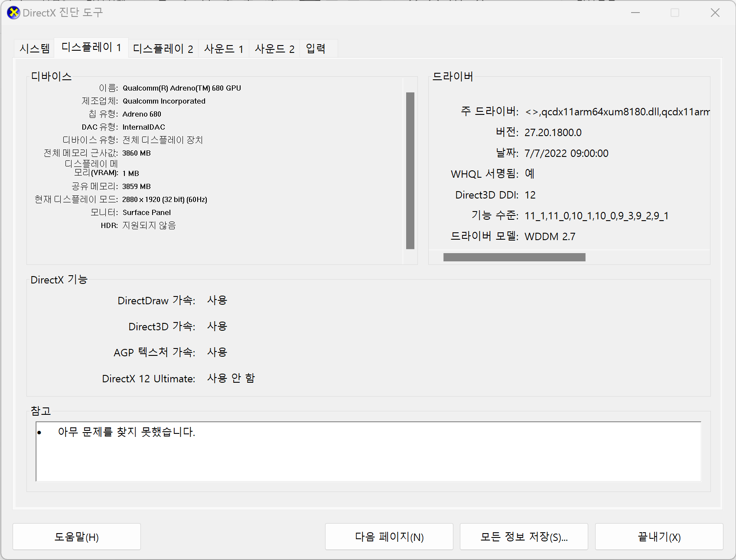Switch to the 사운드 2 tab

(274, 49)
